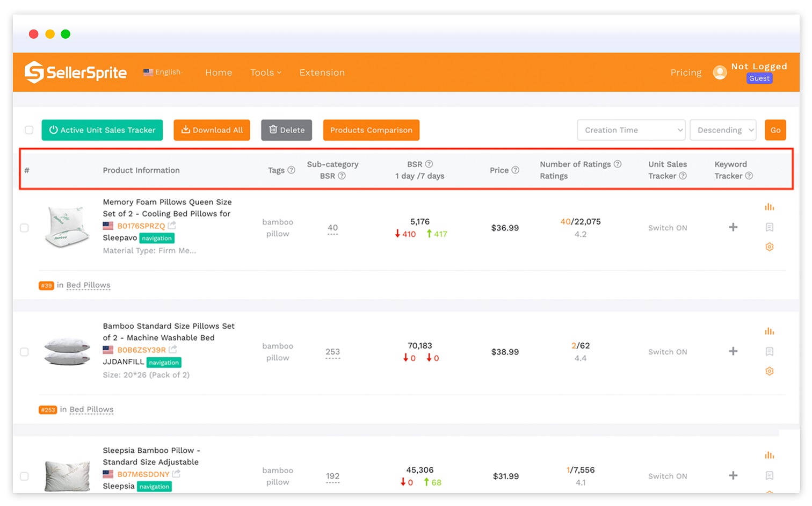This screenshot has height=506, width=812.
Task: Open the Descending order dropdown
Action: [723, 130]
